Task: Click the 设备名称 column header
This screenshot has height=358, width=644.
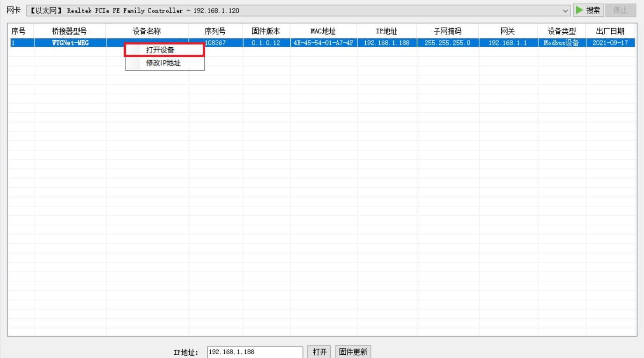Action: 147,31
